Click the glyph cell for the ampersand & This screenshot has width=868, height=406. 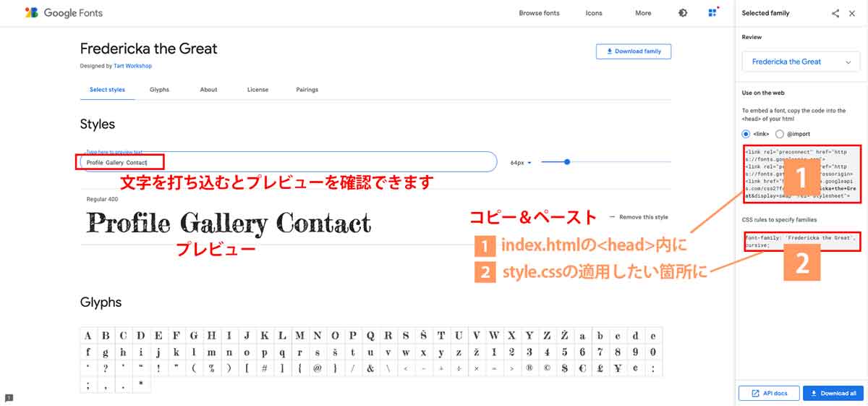[x=370, y=369]
